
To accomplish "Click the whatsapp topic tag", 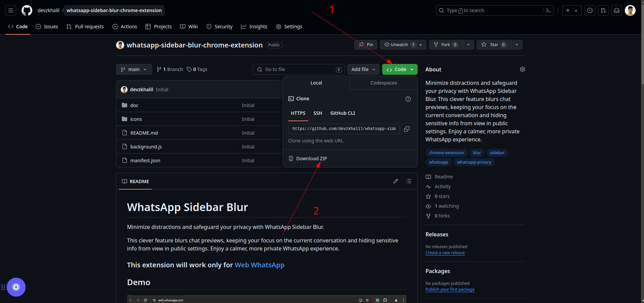I will click(x=438, y=162).
